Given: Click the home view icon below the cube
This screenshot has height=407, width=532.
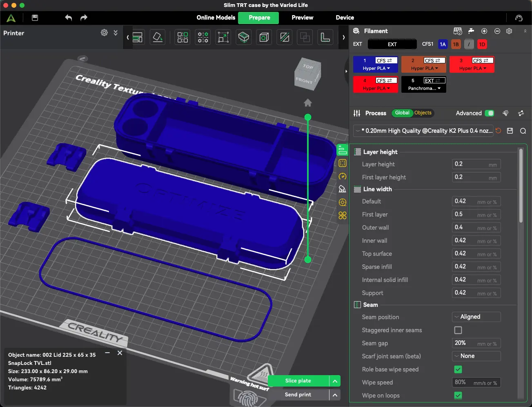Looking at the screenshot, I should (308, 103).
